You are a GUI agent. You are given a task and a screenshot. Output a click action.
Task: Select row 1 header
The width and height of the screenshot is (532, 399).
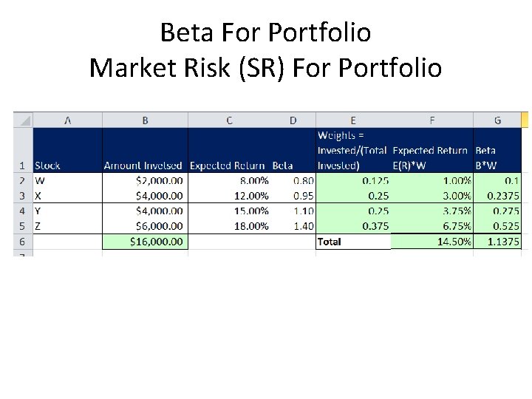(22, 166)
